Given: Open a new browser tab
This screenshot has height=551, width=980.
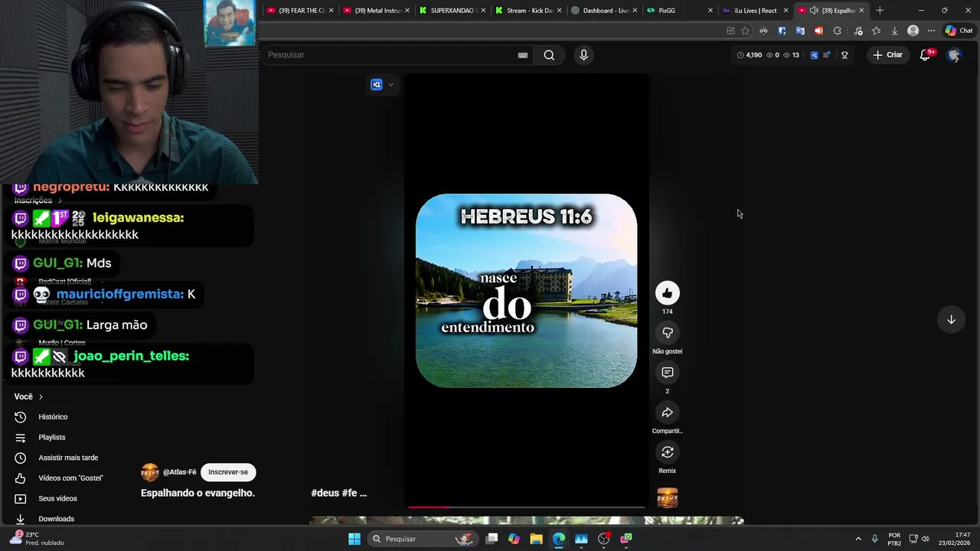Looking at the screenshot, I should click(x=880, y=11).
